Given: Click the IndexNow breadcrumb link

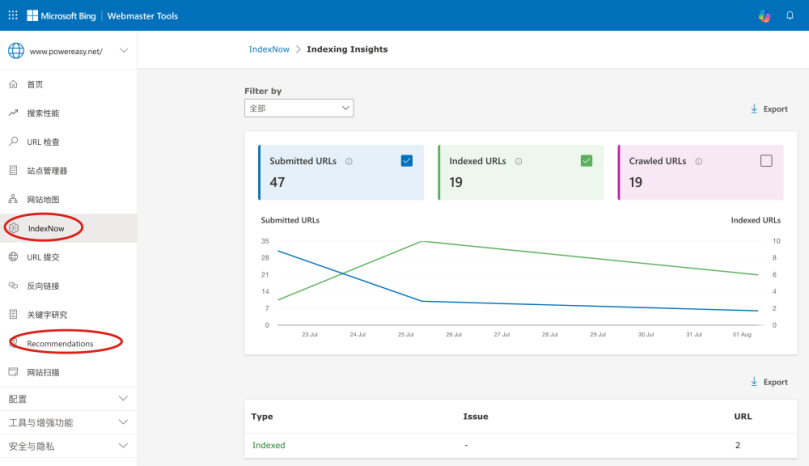Looking at the screenshot, I should 267,49.
